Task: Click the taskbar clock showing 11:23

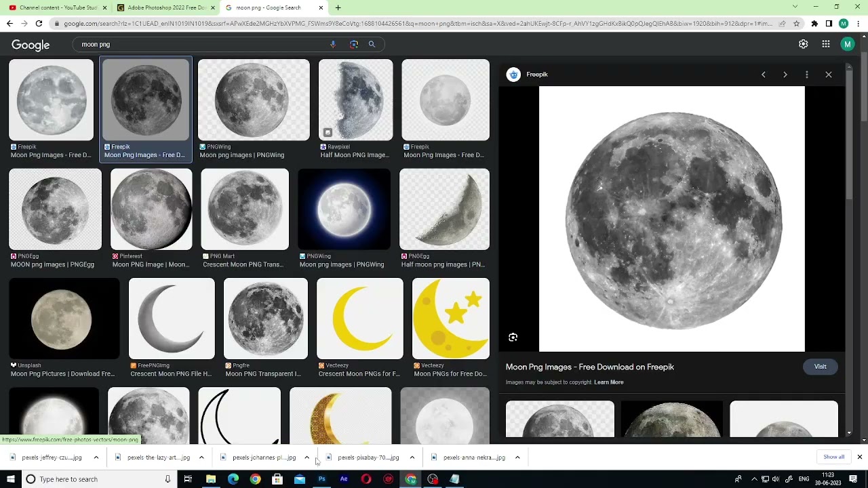Action: pyautogui.click(x=828, y=479)
